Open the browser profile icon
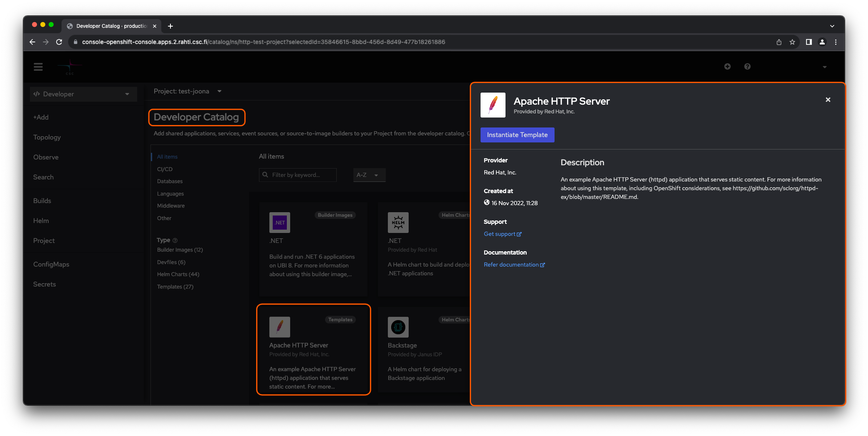The height and width of the screenshot is (436, 868). (x=822, y=42)
